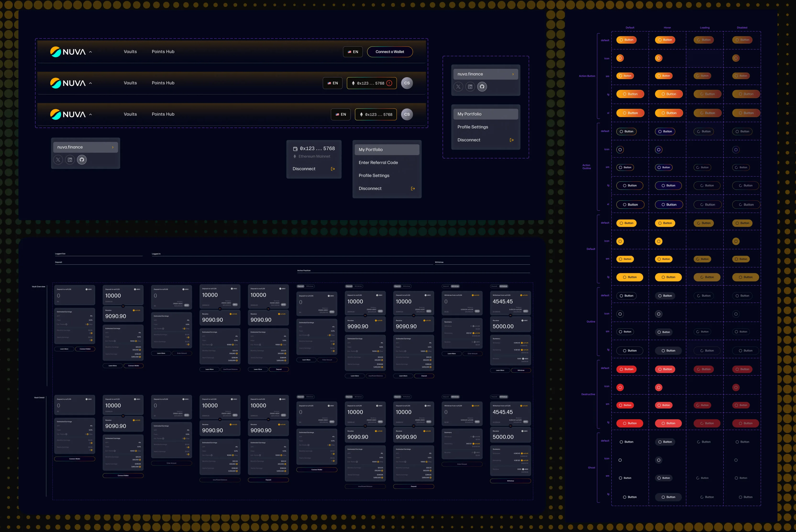Open the EN language selector in second navbar
This screenshot has width=796, height=532.
332,83
